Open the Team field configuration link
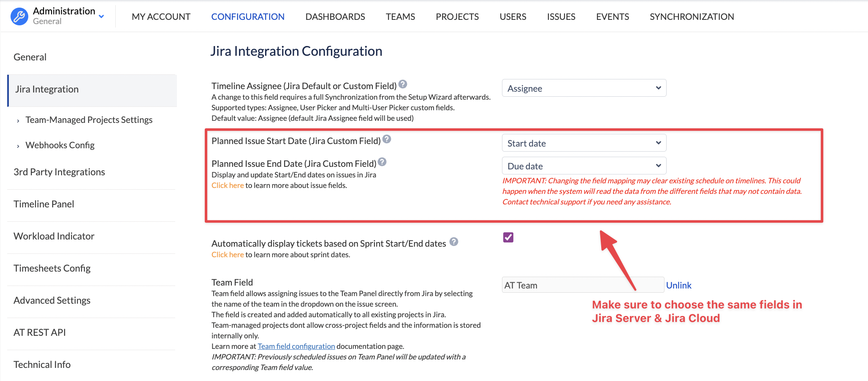 pyautogui.click(x=296, y=346)
